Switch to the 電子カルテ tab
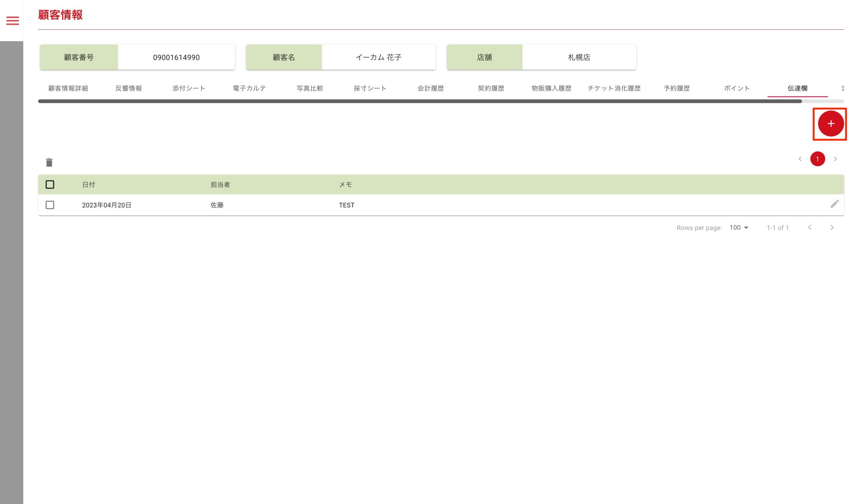The height and width of the screenshot is (504, 859). [249, 88]
